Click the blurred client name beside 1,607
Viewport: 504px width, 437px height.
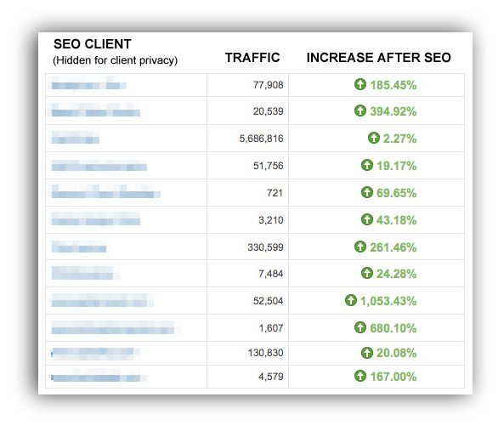coord(115,327)
